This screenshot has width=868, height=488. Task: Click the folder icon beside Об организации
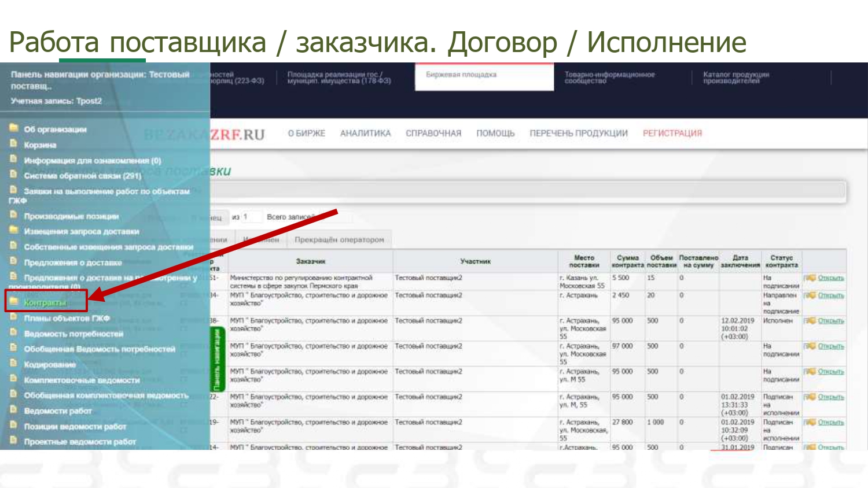[13, 128]
